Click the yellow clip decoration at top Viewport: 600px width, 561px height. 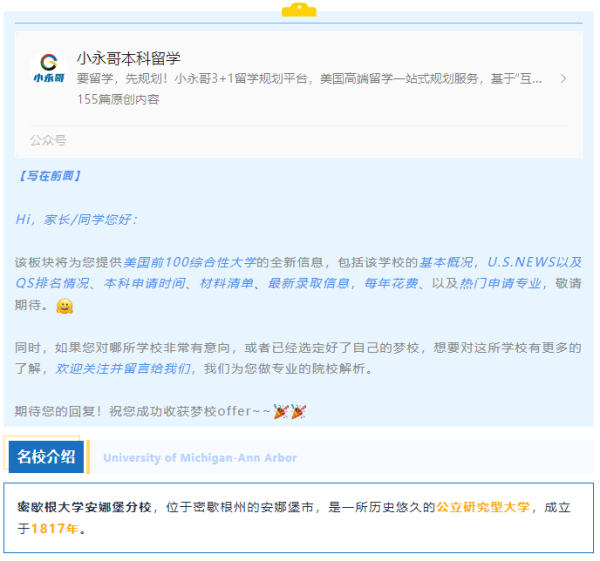click(298, 9)
